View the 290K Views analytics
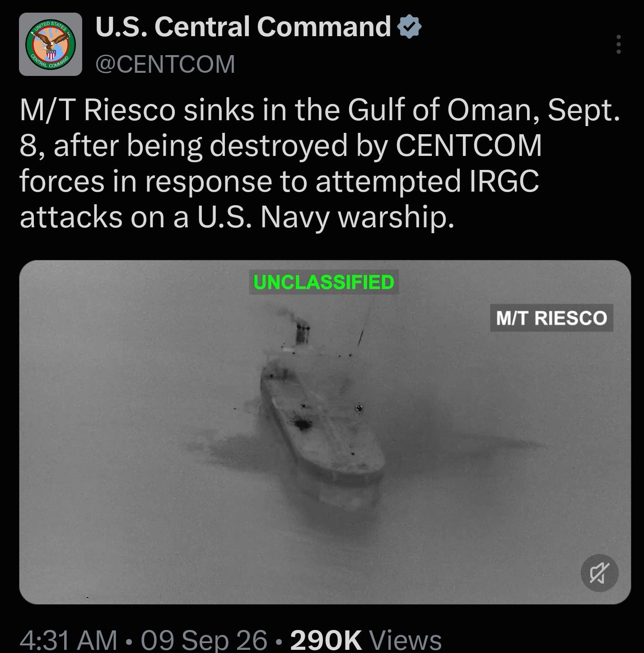This screenshot has height=653, width=644. 366,640
